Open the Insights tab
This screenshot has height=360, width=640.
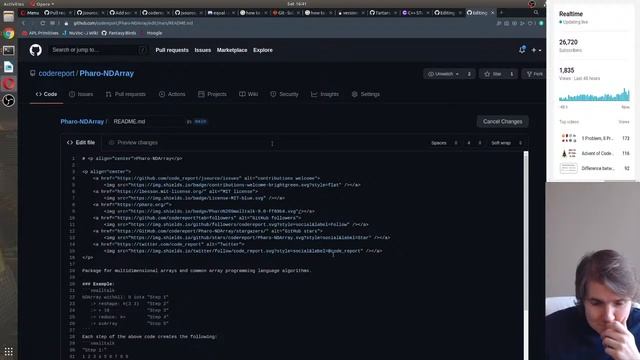click(x=325, y=94)
